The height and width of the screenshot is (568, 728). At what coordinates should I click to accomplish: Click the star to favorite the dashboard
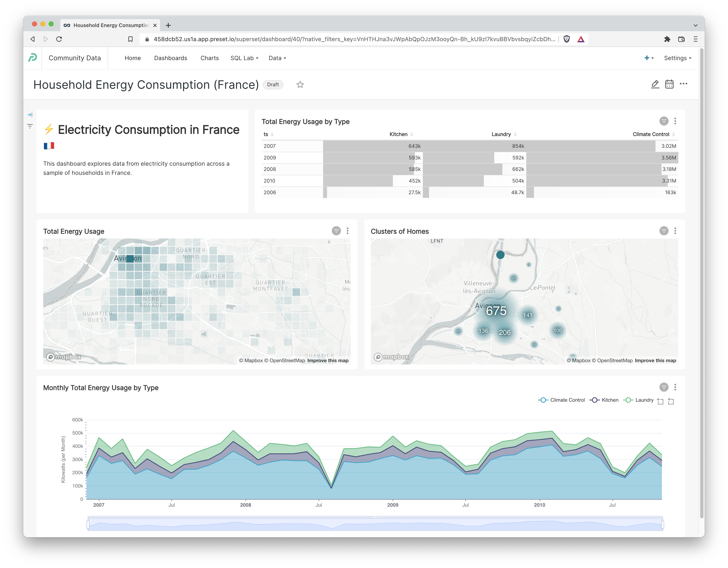point(300,85)
